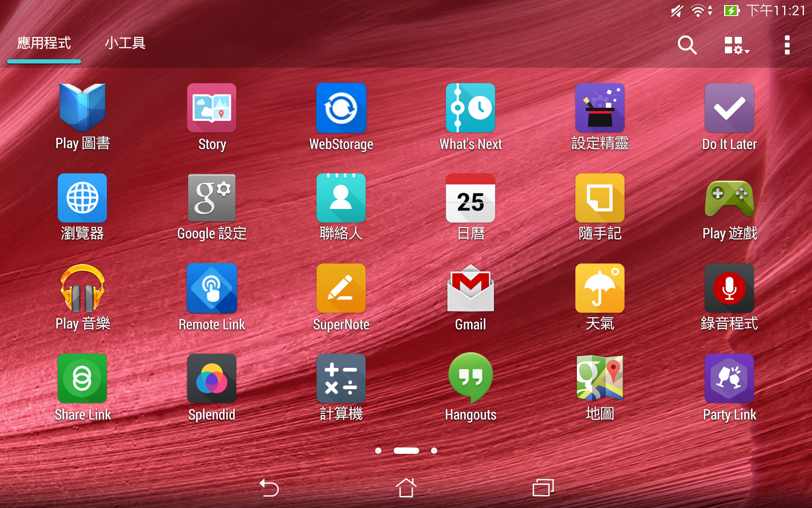Viewport: 812px width, 508px height.
Task: Tap the muted sound status icon
Action: point(677,11)
